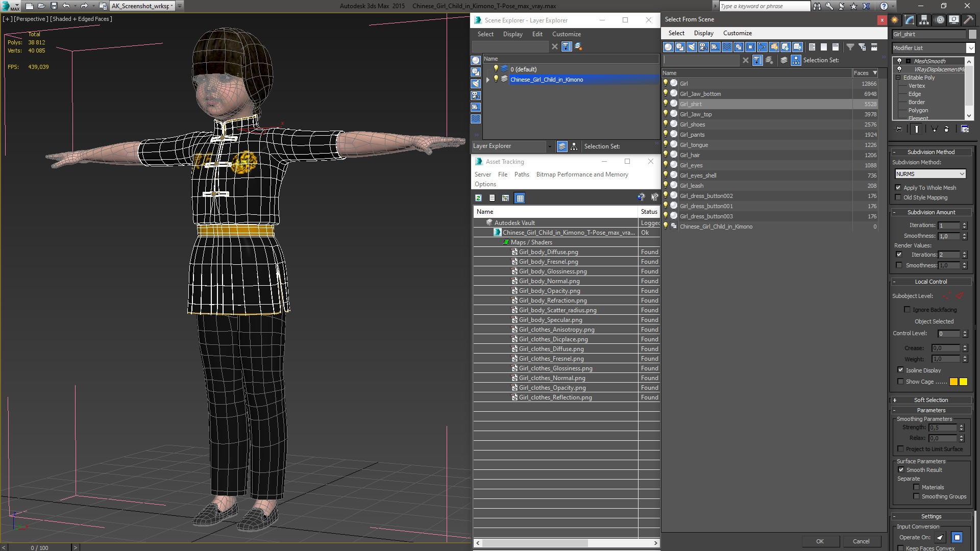
Task: Enable Show Cage checkbox
Action: coord(901,382)
